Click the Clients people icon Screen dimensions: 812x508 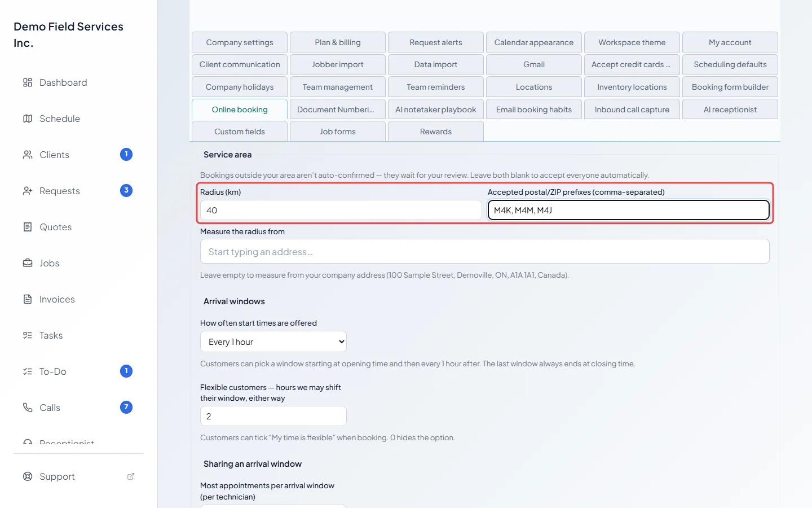(x=28, y=155)
